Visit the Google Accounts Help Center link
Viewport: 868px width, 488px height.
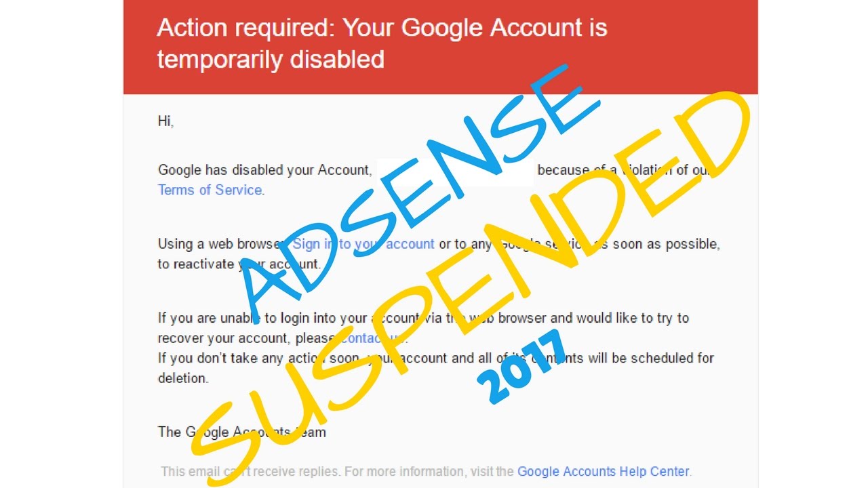point(603,471)
